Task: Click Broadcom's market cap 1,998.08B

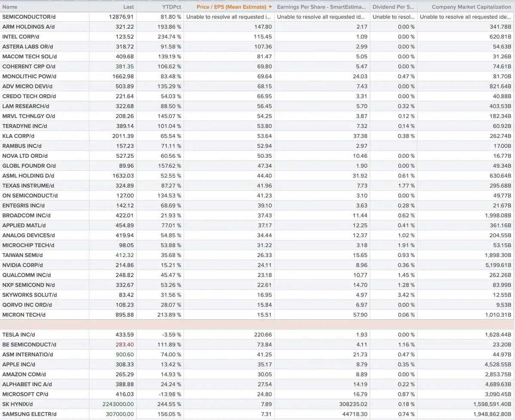Action: (x=498, y=215)
